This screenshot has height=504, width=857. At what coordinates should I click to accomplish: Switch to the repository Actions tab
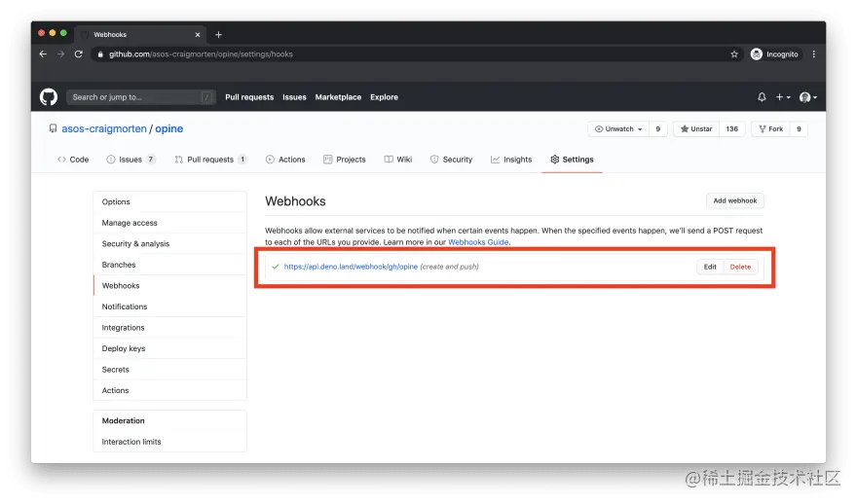285,160
